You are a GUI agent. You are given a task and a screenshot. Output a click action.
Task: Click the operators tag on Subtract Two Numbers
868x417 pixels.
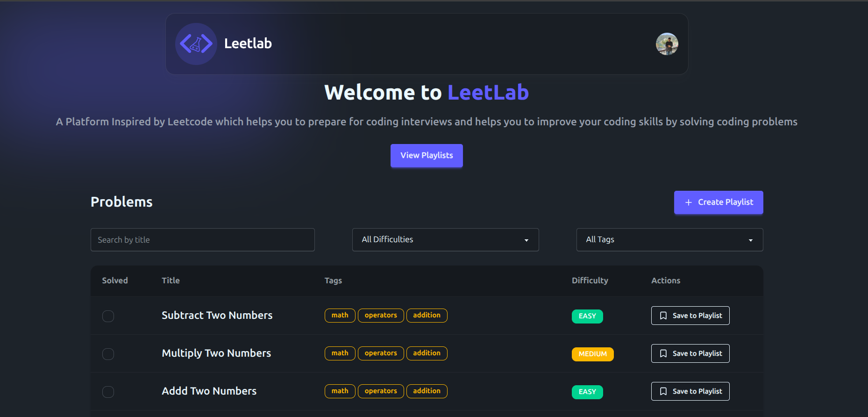381,316
